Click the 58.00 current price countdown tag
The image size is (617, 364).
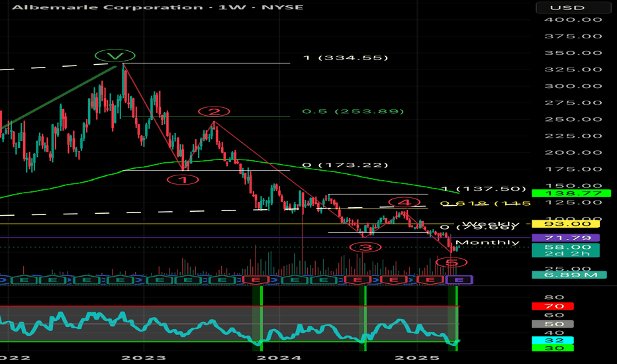(x=565, y=250)
